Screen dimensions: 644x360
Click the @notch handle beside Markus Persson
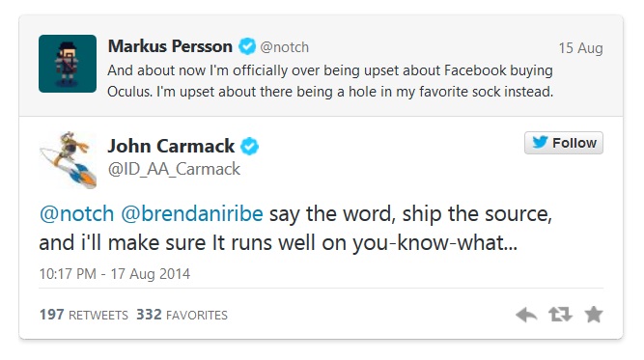(x=284, y=47)
